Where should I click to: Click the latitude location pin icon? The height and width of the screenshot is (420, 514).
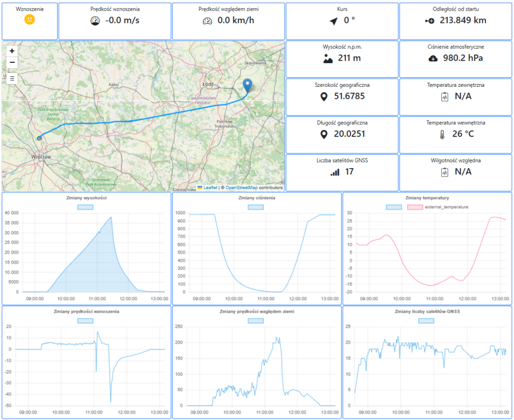tap(324, 96)
